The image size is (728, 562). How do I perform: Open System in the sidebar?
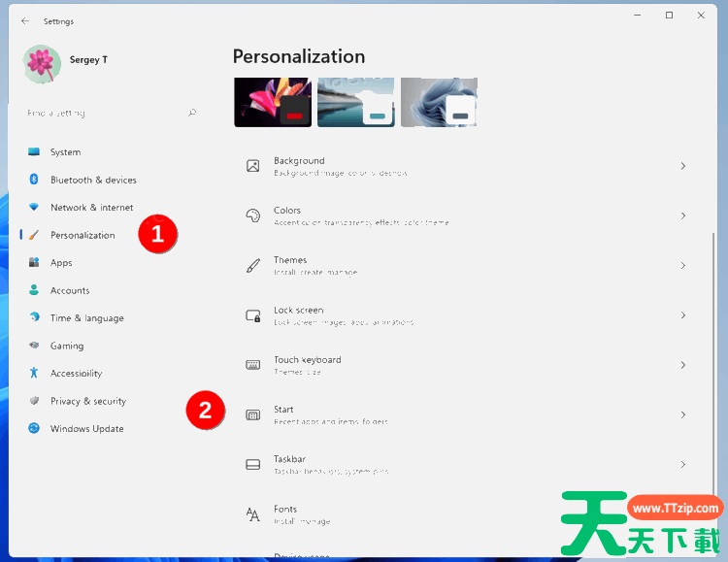[110, 151]
